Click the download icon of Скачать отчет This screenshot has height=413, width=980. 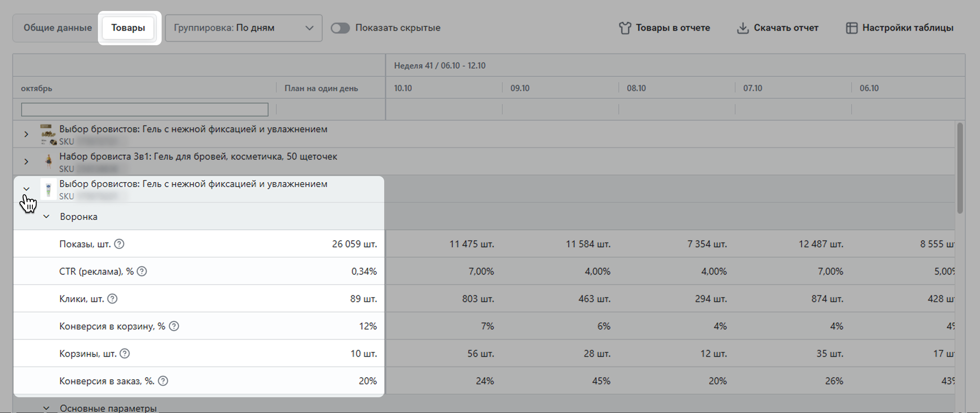(742, 28)
